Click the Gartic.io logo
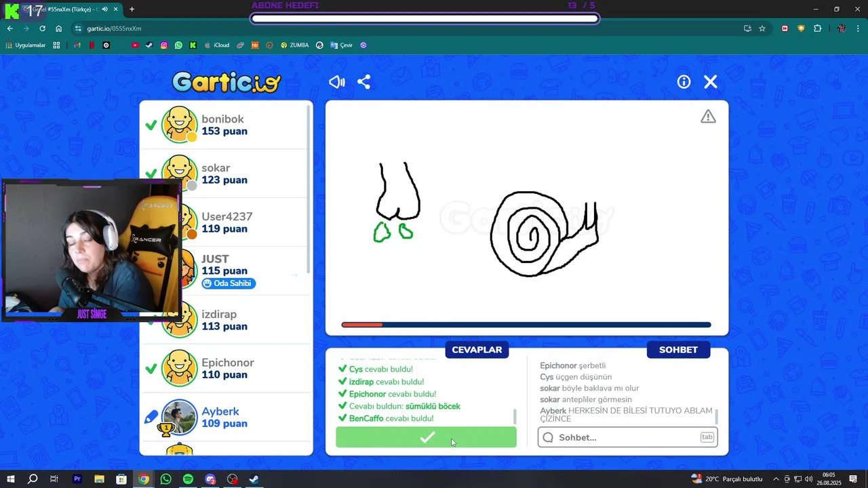868x488 pixels. 226,83
